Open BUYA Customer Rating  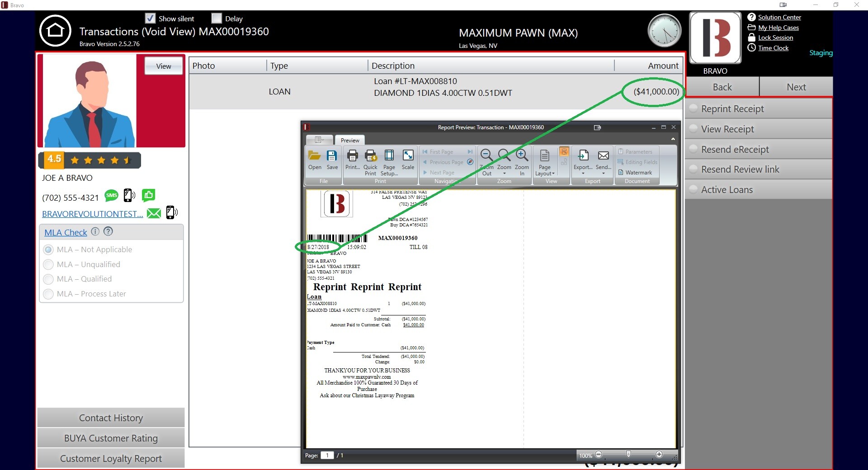(111, 438)
